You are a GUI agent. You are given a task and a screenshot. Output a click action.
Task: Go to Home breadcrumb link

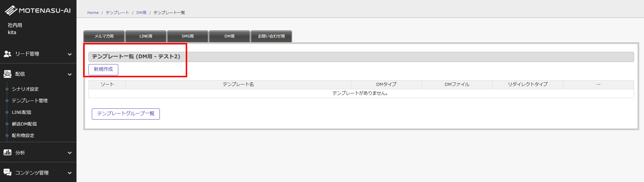click(93, 12)
